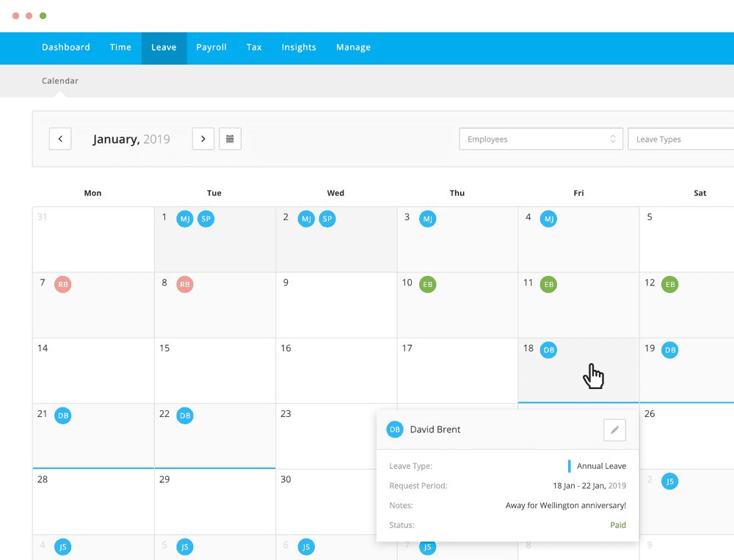This screenshot has width=734, height=560.
Task: Click David Brent's DB avatar in the popup header
Action: (395, 430)
